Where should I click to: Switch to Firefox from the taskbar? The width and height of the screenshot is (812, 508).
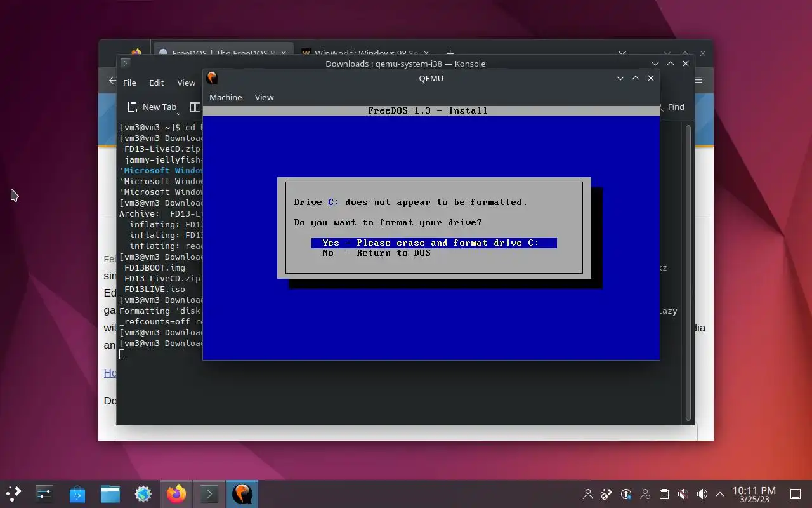176,493
